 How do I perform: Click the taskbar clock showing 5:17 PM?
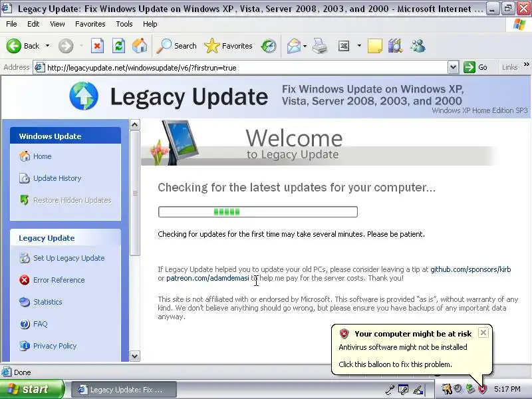point(507,389)
